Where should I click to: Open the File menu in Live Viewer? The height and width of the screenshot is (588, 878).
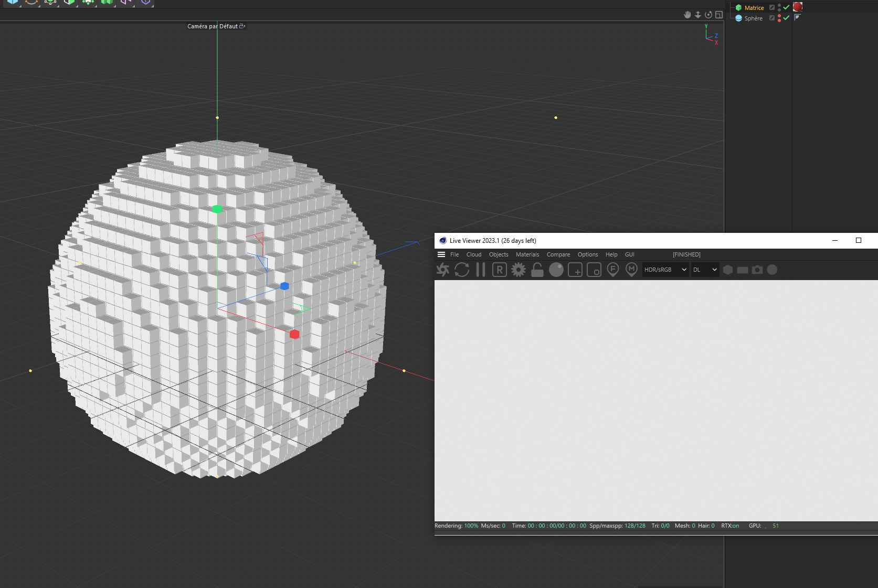(454, 254)
